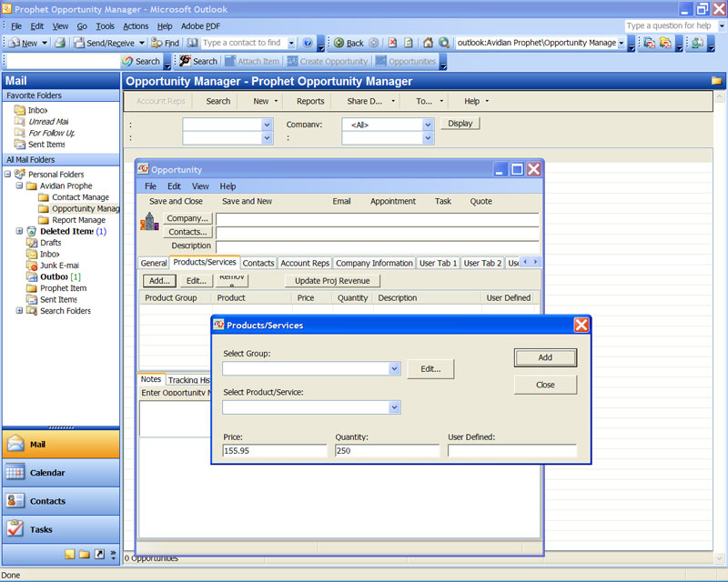The width and height of the screenshot is (728, 582).
Task: Click the Update Proj Revenue button
Action: point(332,281)
